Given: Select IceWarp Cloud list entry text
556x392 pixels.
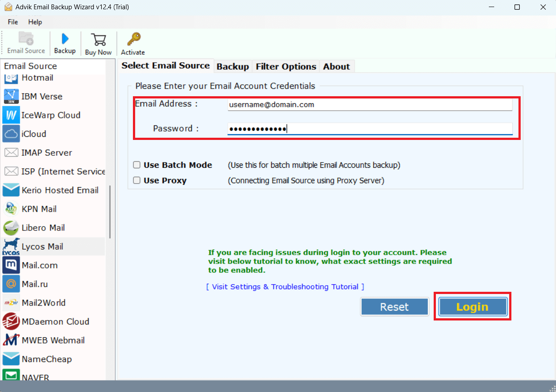Looking at the screenshot, I should click(51, 115).
